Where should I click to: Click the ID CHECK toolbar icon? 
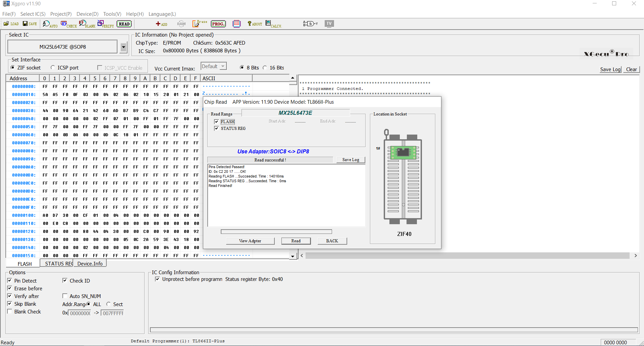pyautogui.click(x=69, y=24)
